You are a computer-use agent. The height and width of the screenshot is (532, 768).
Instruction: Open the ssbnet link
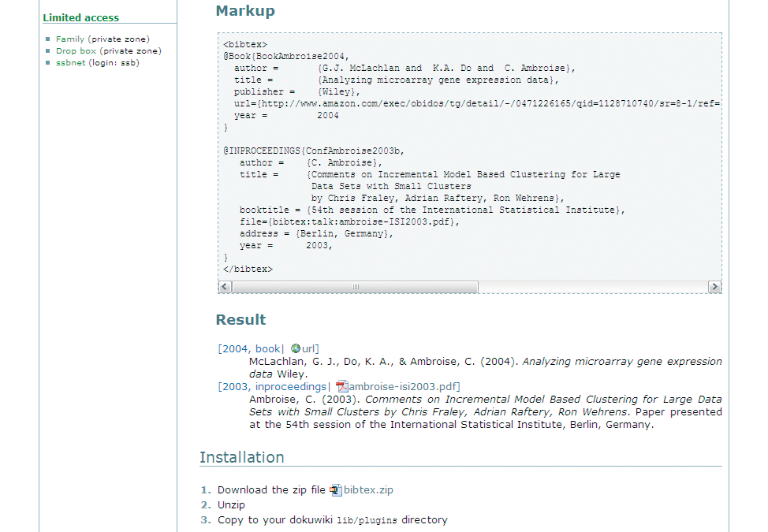70,62
